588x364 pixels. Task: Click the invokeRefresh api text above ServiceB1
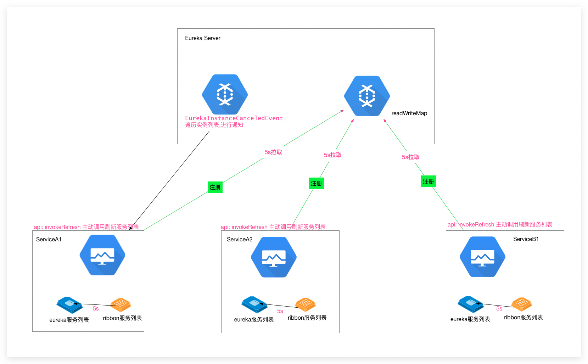[x=500, y=224]
